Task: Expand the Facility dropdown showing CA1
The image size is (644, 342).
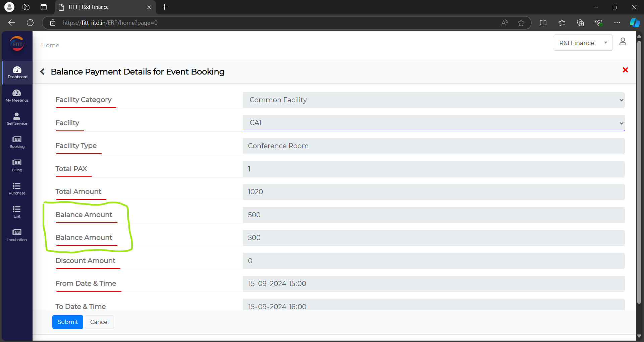Action: pyautogui.click(x=433, y=123)
